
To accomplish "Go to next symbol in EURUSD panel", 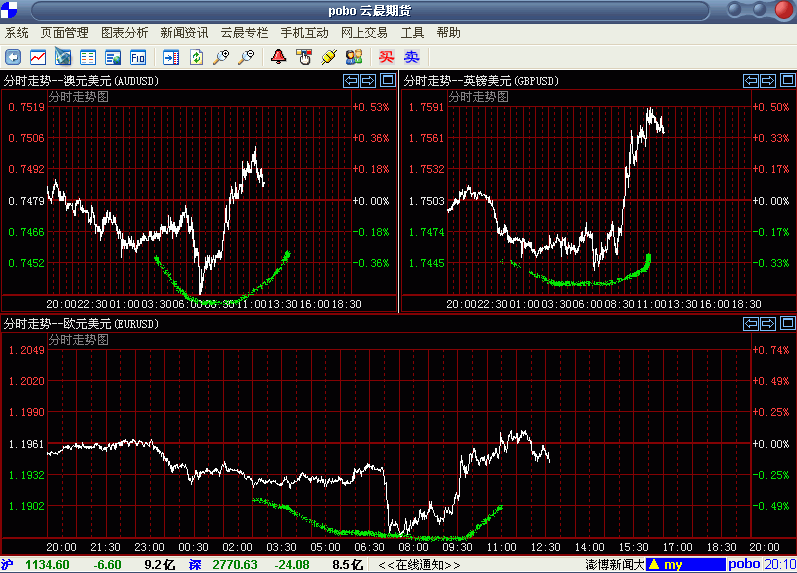I will [x=768, y=323].
